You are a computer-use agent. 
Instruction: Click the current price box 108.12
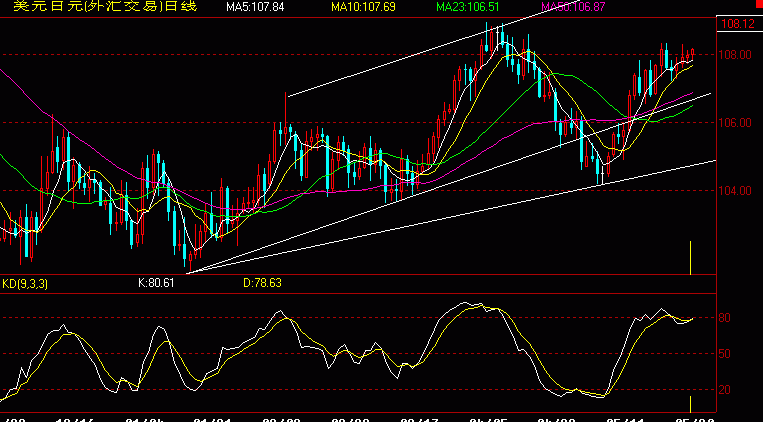(739, 24)
